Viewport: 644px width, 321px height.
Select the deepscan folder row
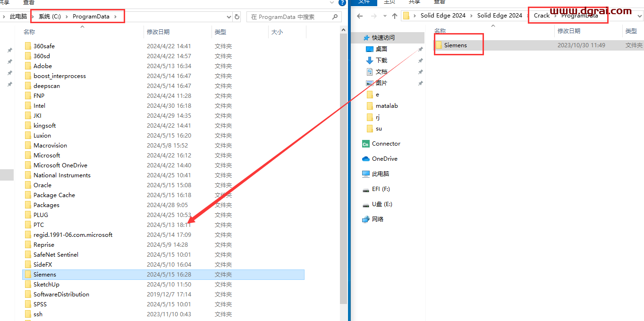pos(163,86)
